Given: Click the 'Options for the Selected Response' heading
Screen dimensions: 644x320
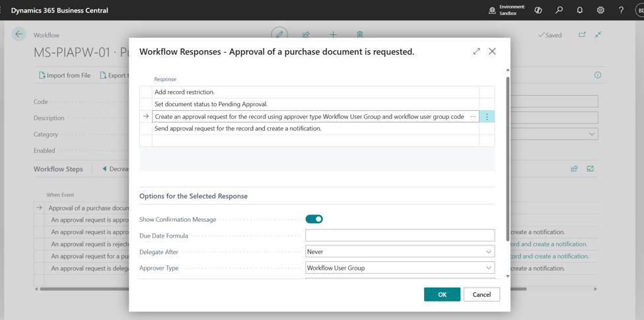Looking at the screenshot, I should [x=194, y=196].
